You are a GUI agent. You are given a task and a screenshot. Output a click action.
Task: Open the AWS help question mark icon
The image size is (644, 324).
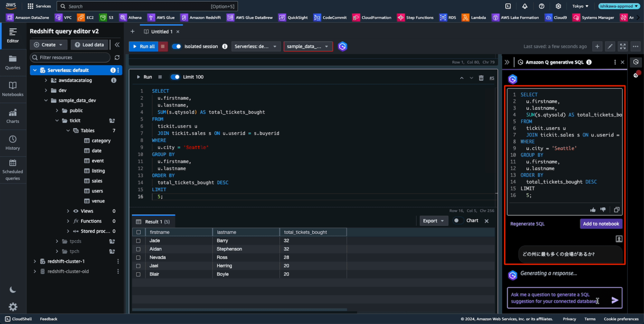542,6
